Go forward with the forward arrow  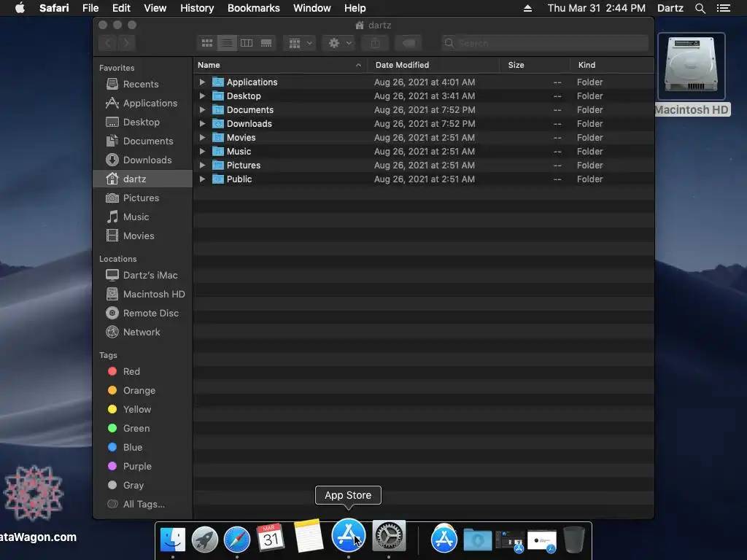click(126, 43)
